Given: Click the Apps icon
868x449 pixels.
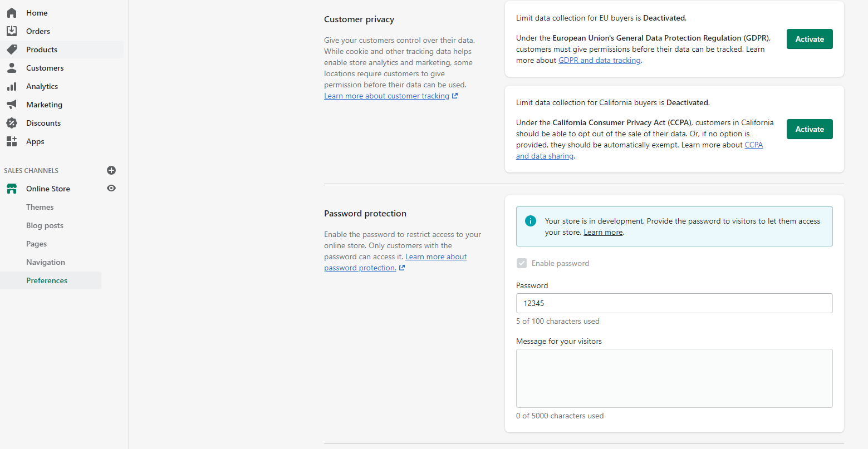Looking at the screenshot, I should (x=12, y=141).
